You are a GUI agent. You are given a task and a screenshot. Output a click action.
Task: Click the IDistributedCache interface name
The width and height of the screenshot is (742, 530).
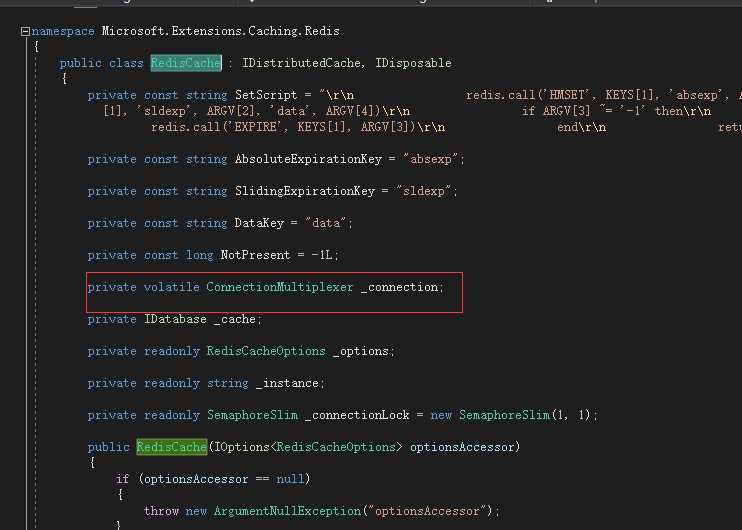[x=301, y=63]
